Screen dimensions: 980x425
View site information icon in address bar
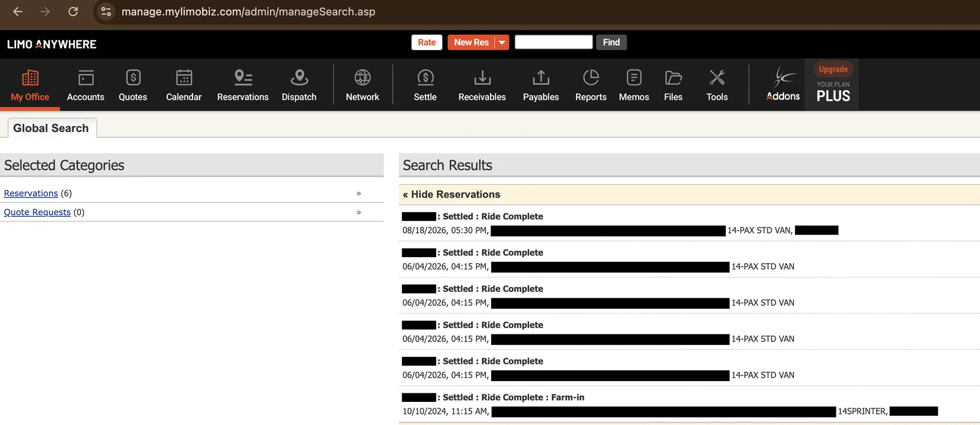[106, 12]
